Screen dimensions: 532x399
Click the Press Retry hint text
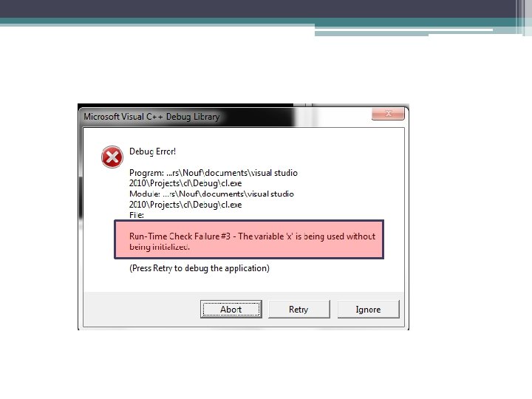(199, 268)
